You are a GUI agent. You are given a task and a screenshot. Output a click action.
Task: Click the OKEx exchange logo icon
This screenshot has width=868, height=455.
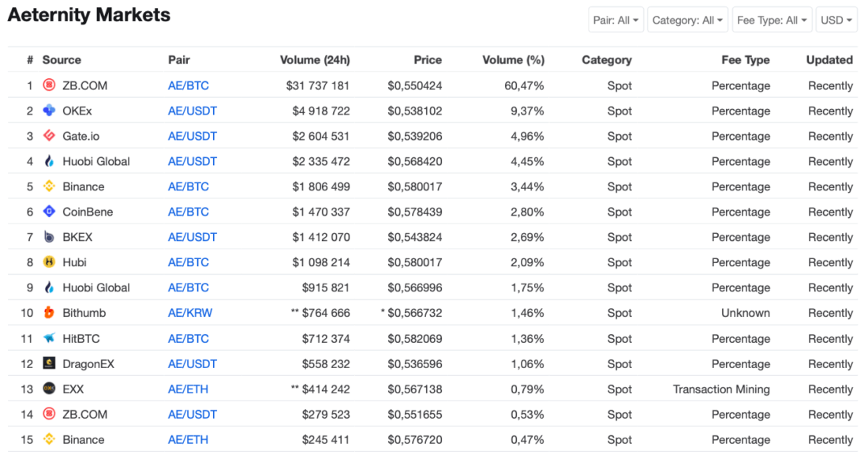(49, 111)
